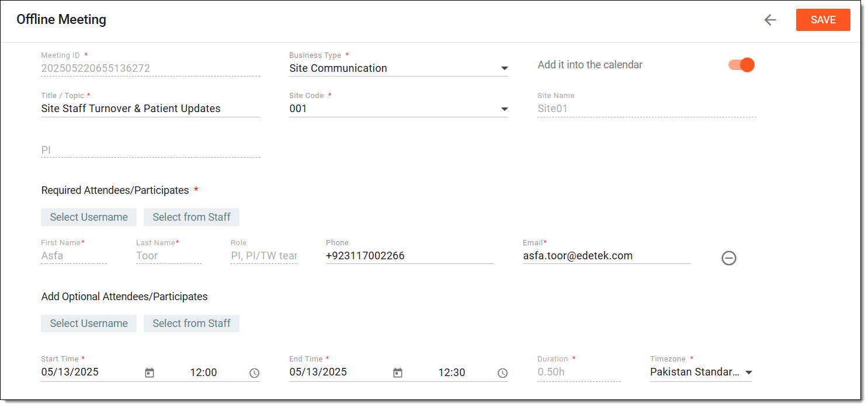Click the Start Time date 05/13/2025
The width and height of the screenshot is (868, 407).
70,372
